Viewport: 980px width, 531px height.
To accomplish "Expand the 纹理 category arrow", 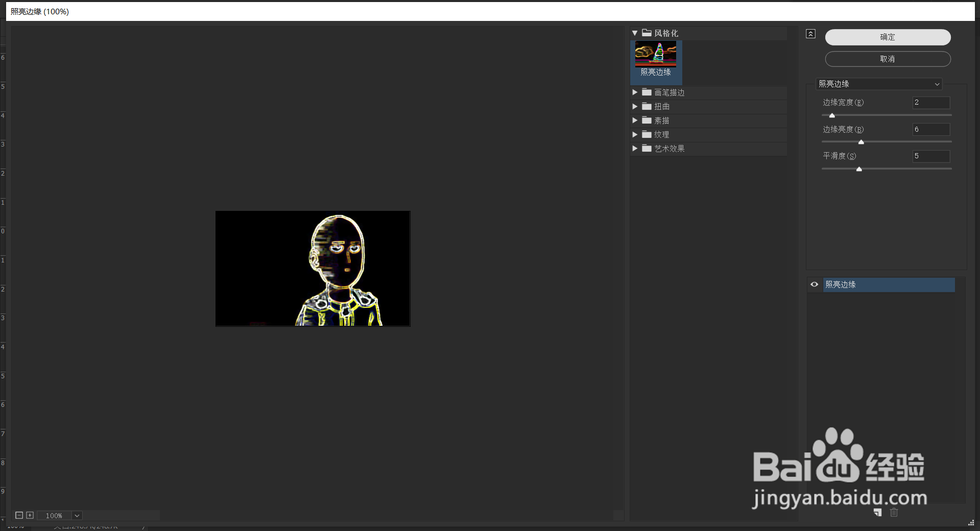I will [x=635, y=134].
